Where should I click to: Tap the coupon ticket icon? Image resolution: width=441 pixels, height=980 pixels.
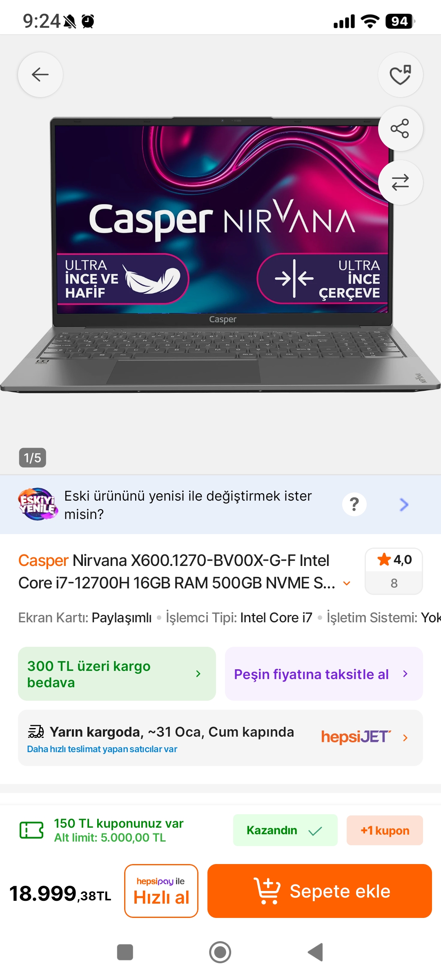[x=31, y=830]
